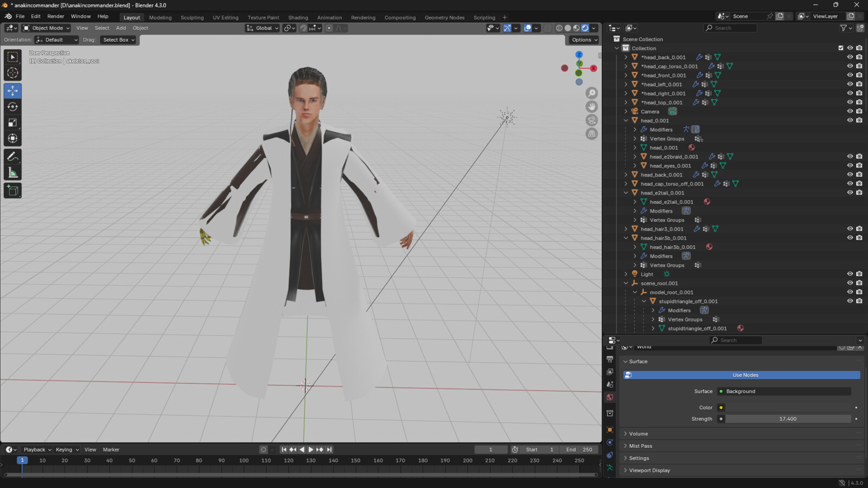This screenshot has width=868, height=488.
Task: Play the animation forward
Action: click(311, 450)
